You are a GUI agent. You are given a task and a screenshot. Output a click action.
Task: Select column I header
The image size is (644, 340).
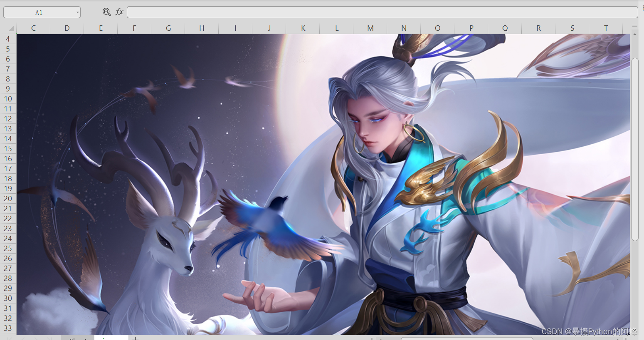tap(235, 28)
